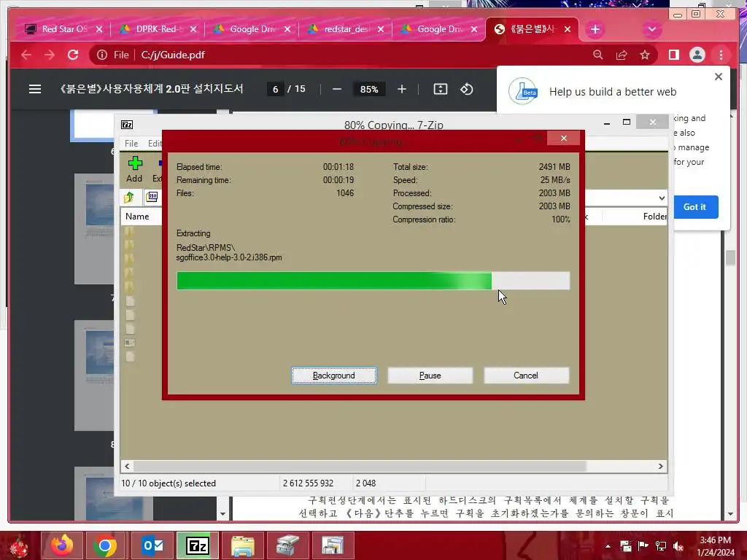The height and width of the screenshot is (560, 747).
Task: Click status text 10 / 10 object(s) selected
Action: click(169, 483)
